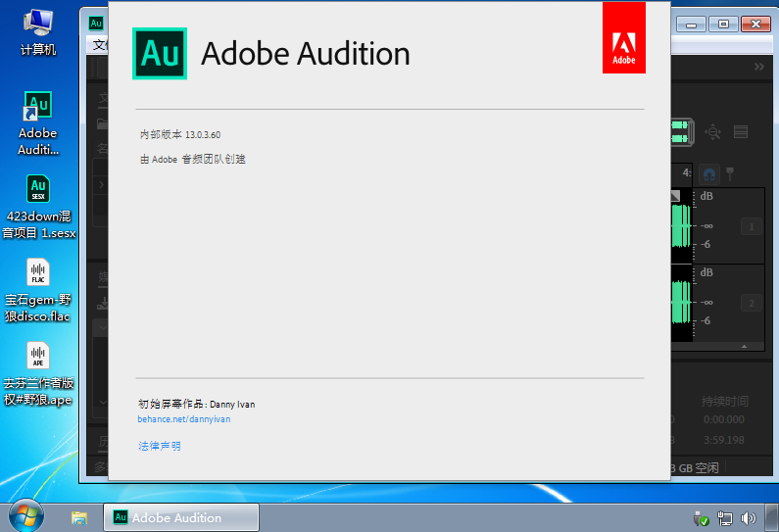Open the behance.net/dannyivan link
Image resolution: width=779 pixels, height=532 pixels.
[184, 419]
